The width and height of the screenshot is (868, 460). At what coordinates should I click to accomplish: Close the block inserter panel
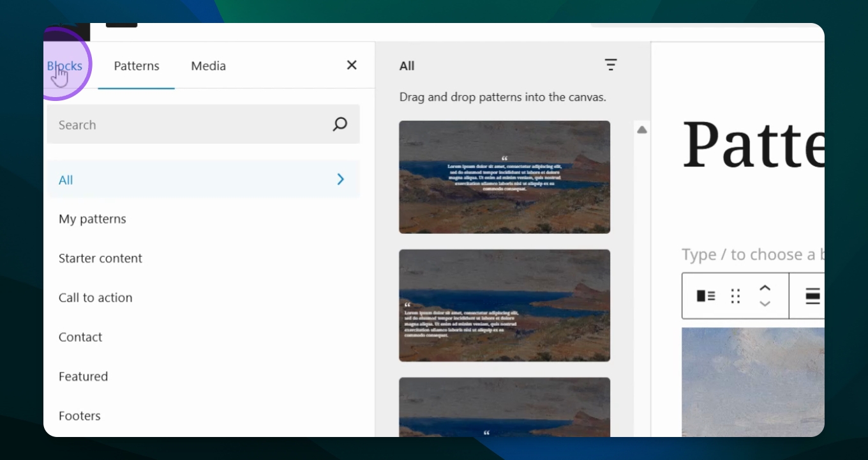pyautogui.click(x=352, y=65)
